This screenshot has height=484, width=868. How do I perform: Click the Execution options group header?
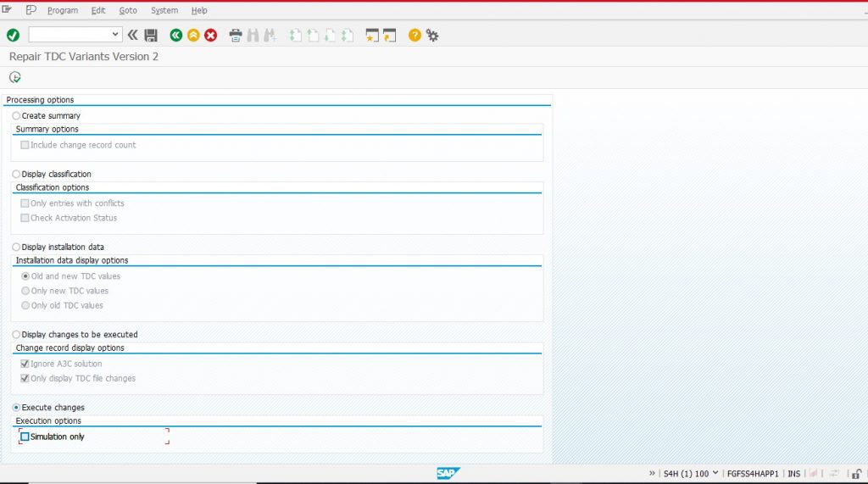pos(48,421)
